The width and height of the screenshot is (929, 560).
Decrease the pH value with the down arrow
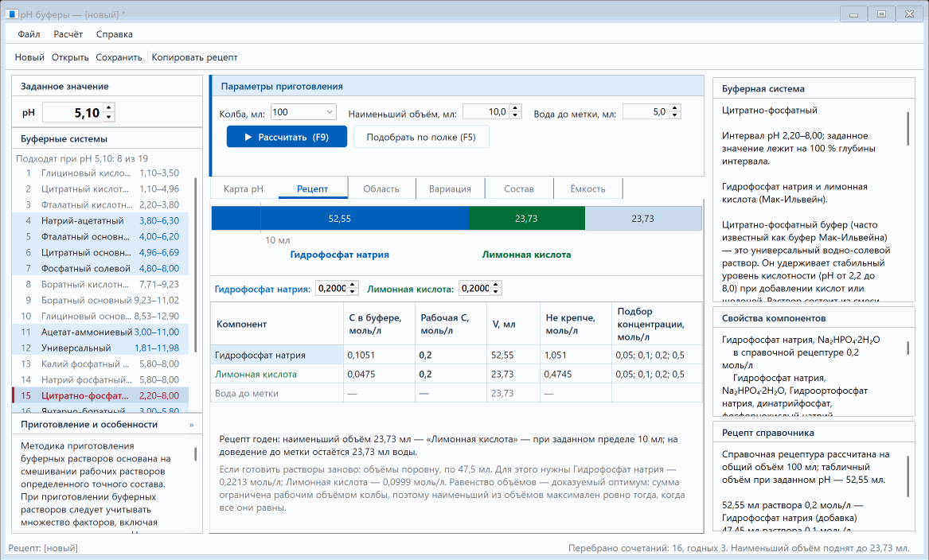[108, 117]
